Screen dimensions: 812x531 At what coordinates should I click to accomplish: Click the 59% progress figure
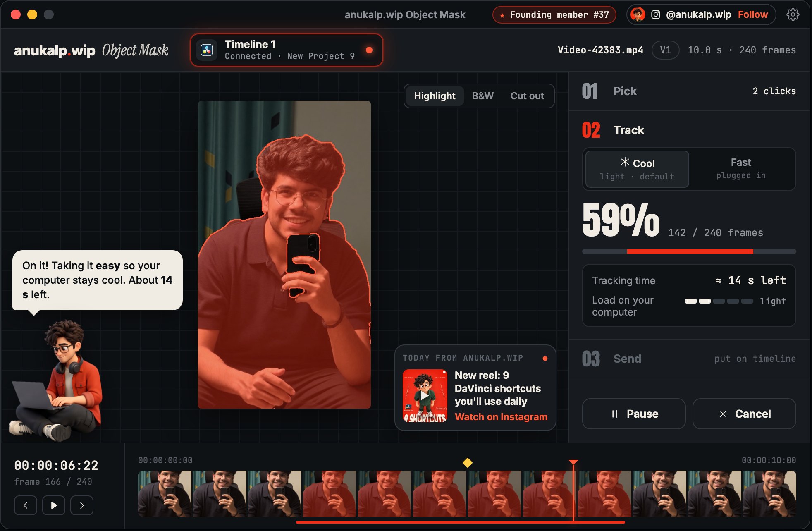(621, 220)
